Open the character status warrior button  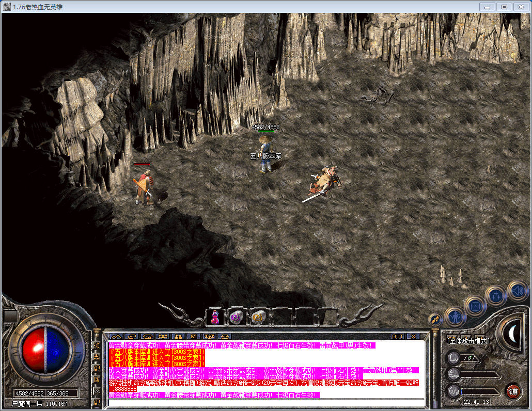pos(455,317)
